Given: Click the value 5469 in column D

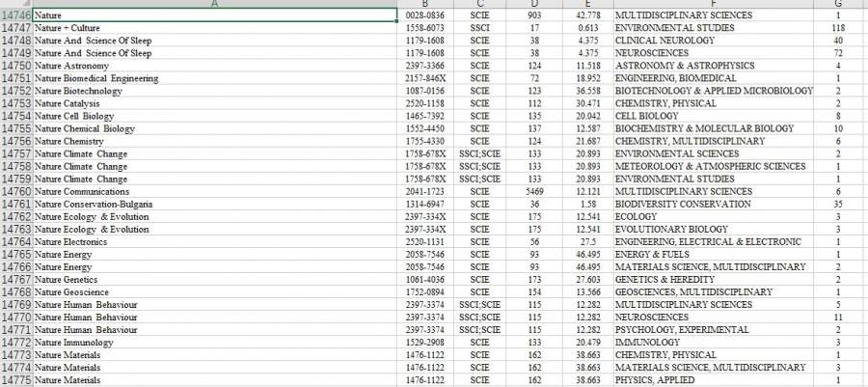Looking at the screenshot, I should point(534,191).
